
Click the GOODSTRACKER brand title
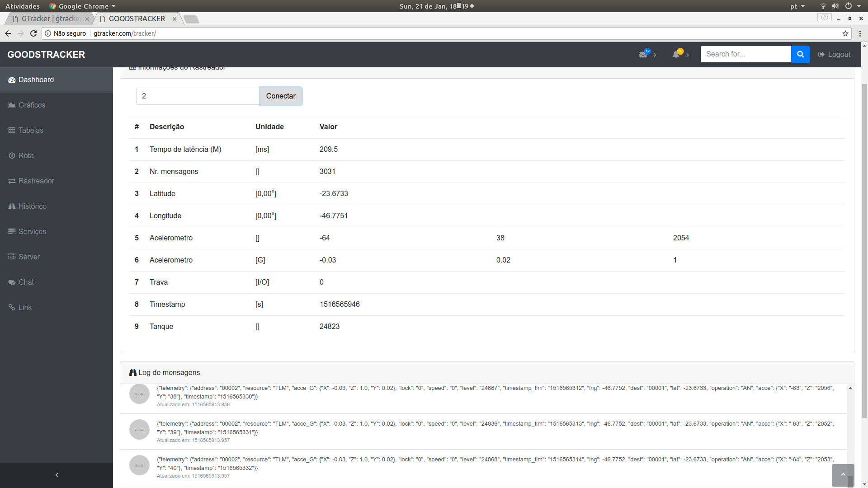(x=46, y=55)
